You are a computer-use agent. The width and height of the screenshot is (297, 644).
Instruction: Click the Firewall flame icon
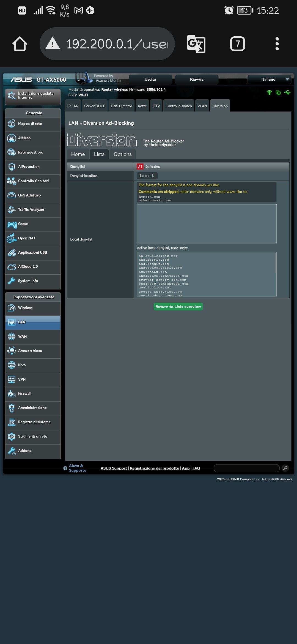pyautogui.click(x=12, y=394)
